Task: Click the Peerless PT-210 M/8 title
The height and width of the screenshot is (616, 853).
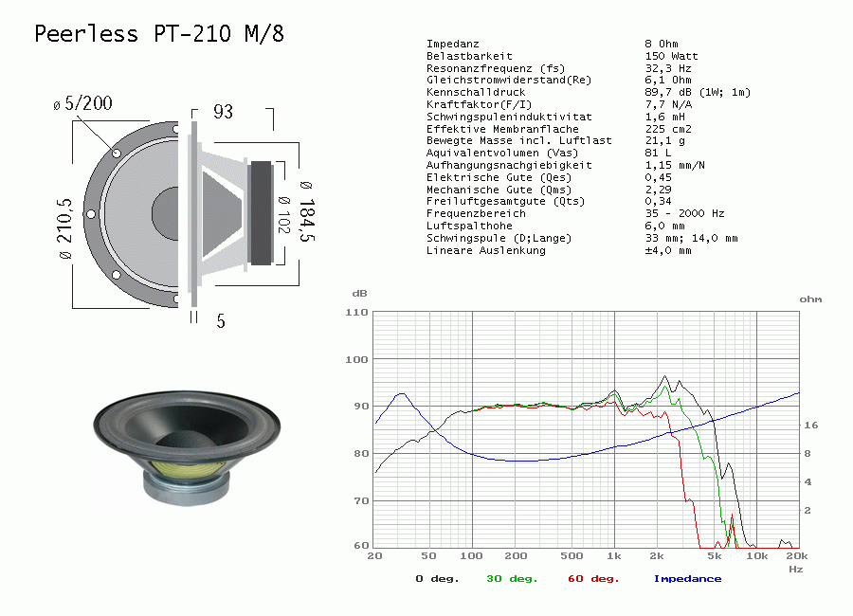Action: point(158,34)
